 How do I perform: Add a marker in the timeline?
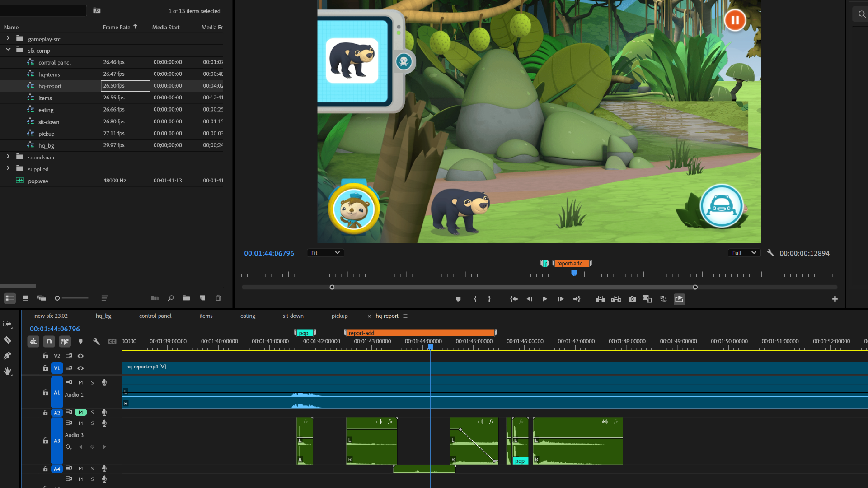click(x=80, y=342)
